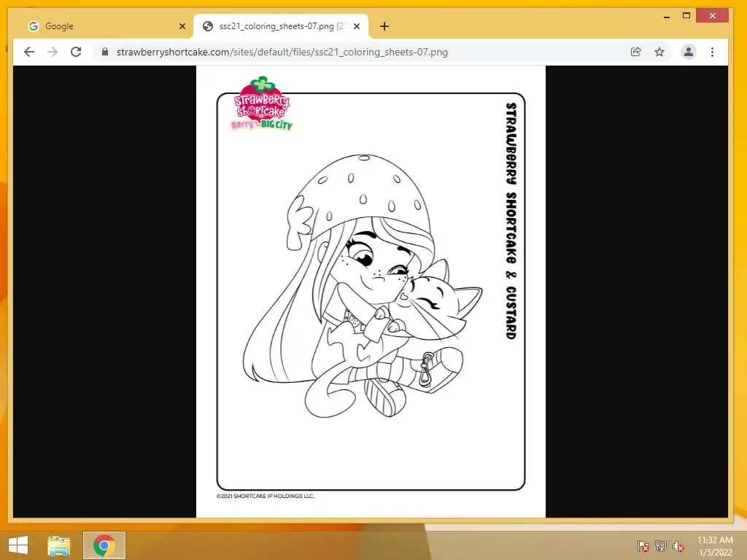Reload the coloring sheet page
Viewport: 747px width, 560px height.
coord(76,52)
